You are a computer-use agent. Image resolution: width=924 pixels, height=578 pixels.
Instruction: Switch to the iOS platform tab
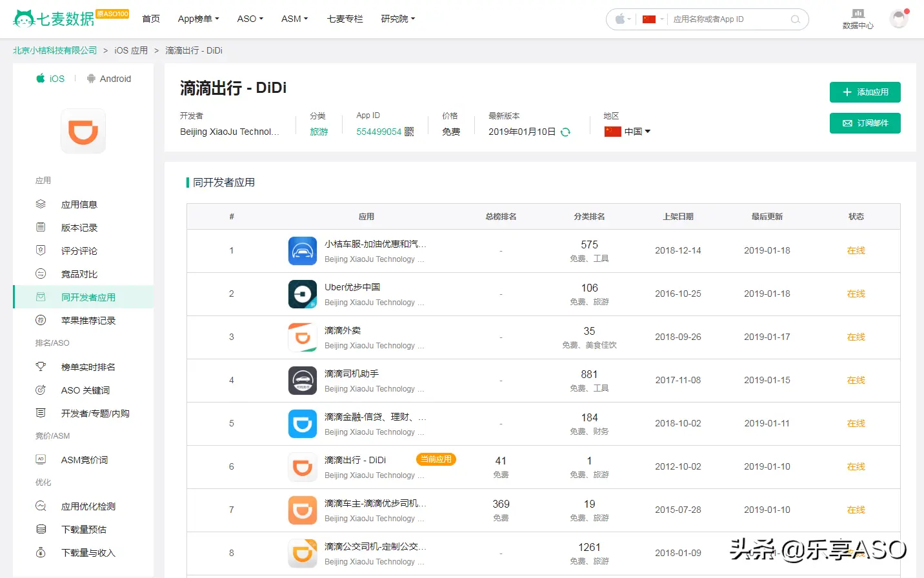click(50, 79)
